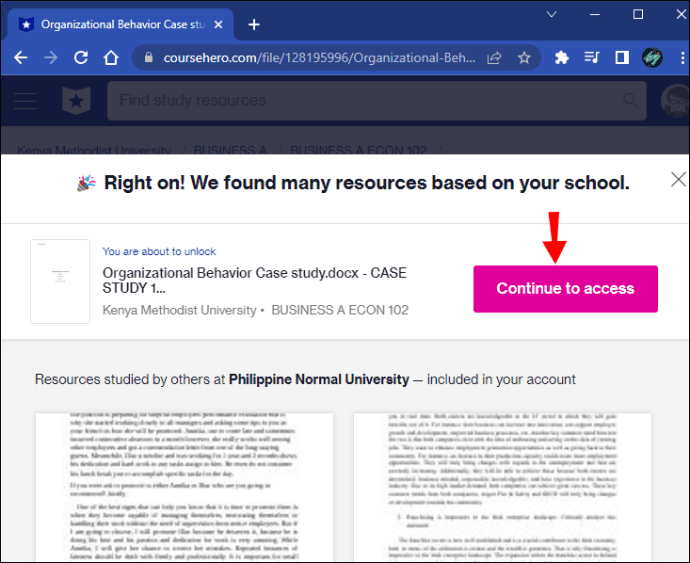The height and width of the screenshot is (563, 690).
Task: Click the document preview thumbnail
Action: (60, 281)
